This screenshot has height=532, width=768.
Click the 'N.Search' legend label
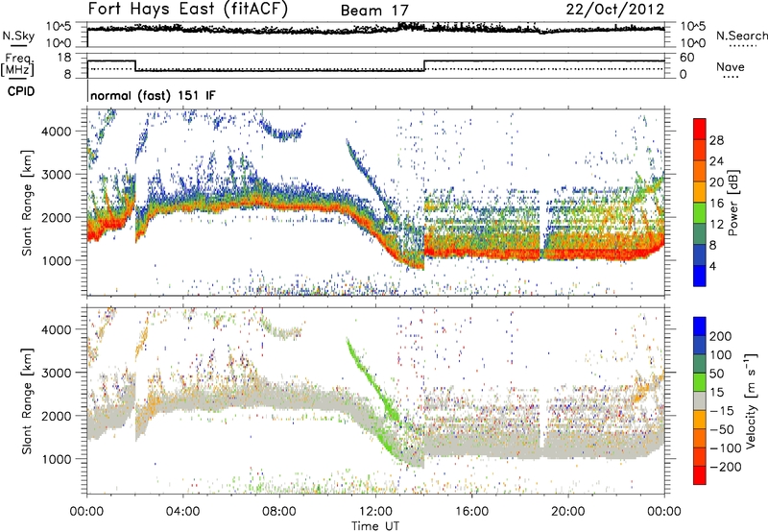click(742, 36)
